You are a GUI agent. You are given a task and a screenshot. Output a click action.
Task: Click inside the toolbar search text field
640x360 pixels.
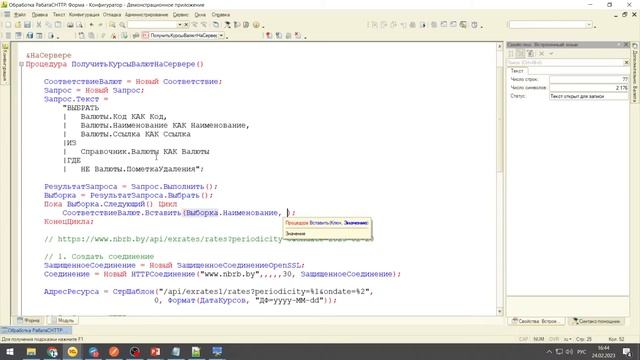tap(152, 25)
